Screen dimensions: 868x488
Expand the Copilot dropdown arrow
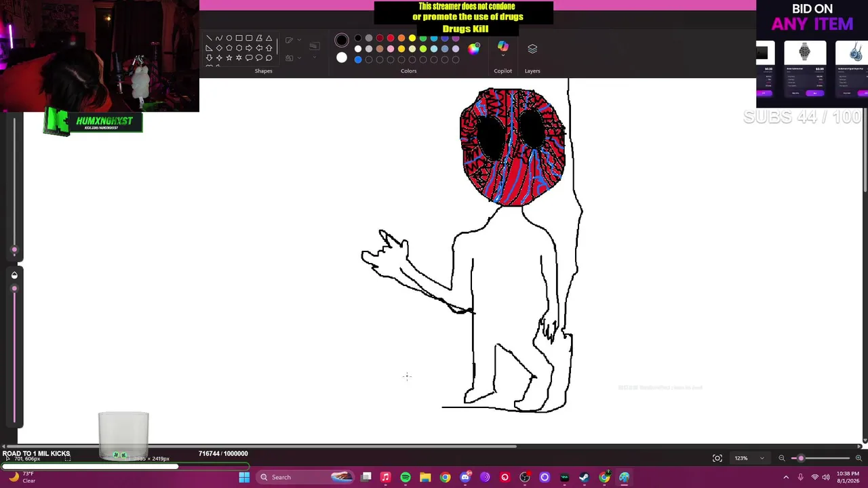[502, 55]
